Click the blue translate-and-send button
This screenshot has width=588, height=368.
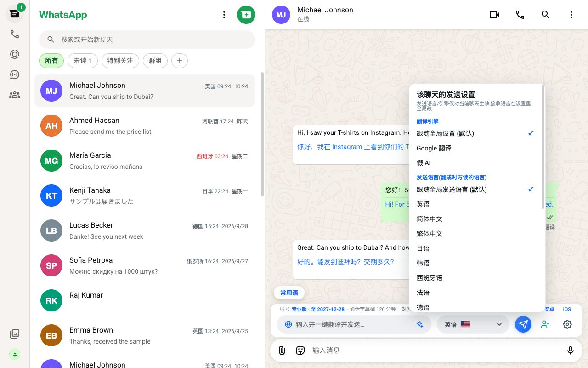tap(523, 324)
